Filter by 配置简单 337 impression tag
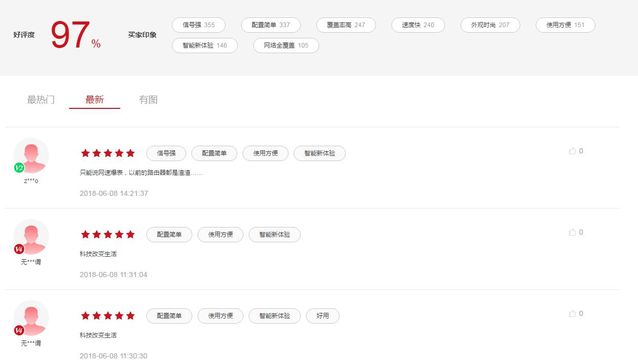The image size is (638, 364). pos(271,25)
